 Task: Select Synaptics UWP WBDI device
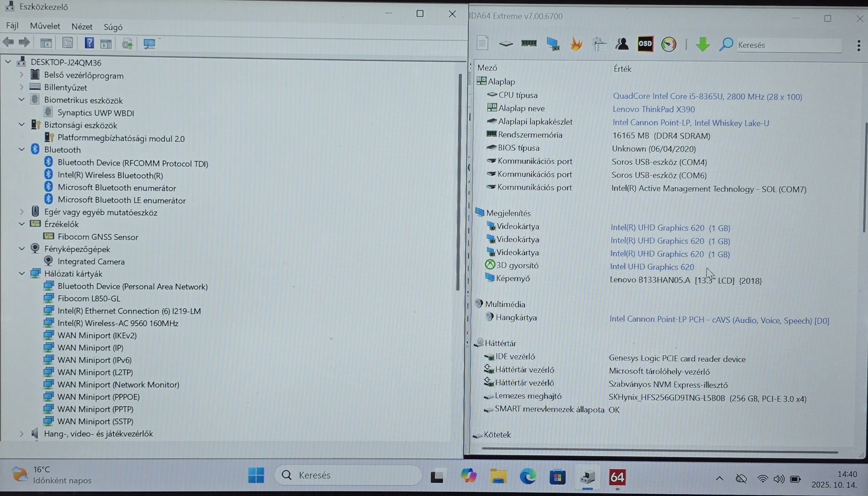tap(96, 112)
